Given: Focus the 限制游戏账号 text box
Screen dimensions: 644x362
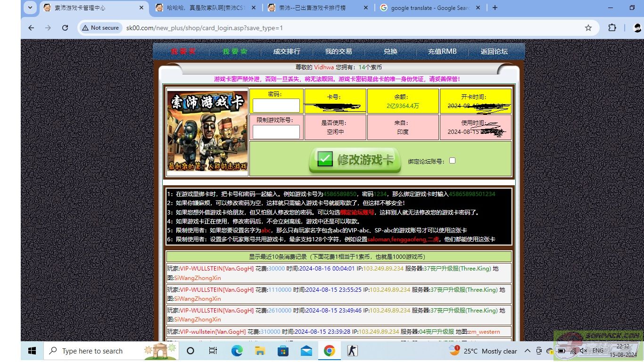Looking at the screenshot, I should click(x=276, y=132).
